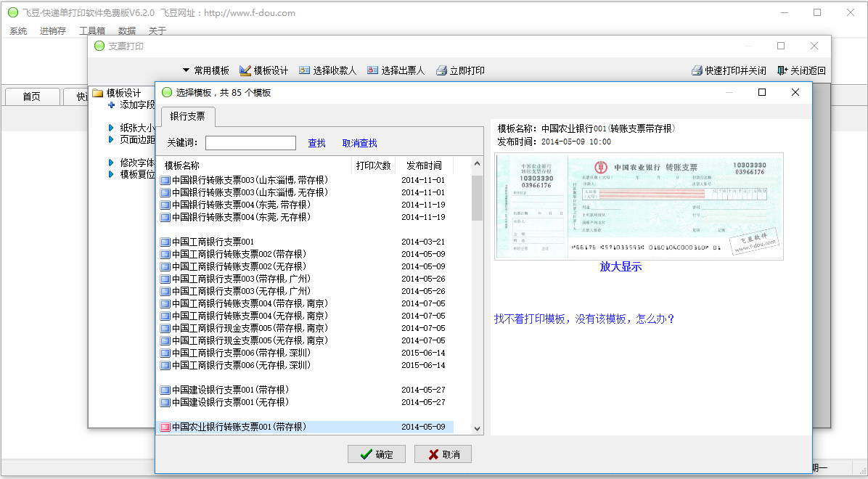The height and width of the screenshot is (479, 868).
Task: Expand the 修改字体 tree arrow
Action: pos(111,163)
